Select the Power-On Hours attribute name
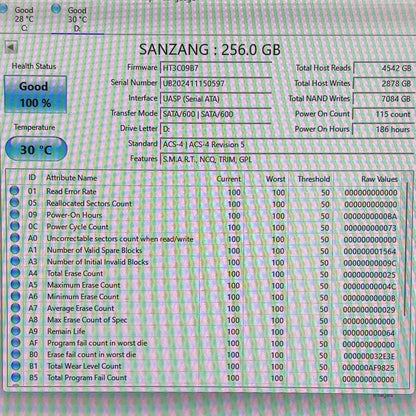 click(x=74, y=215)
